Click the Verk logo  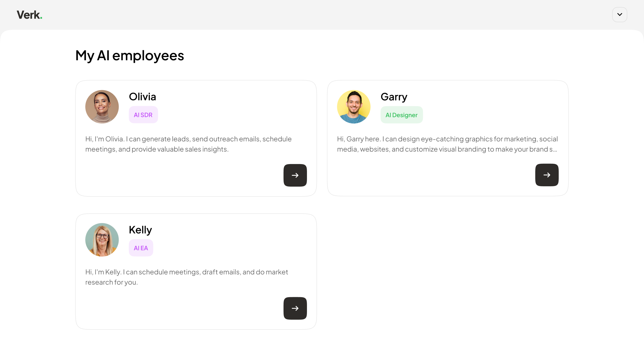(29, 15)
